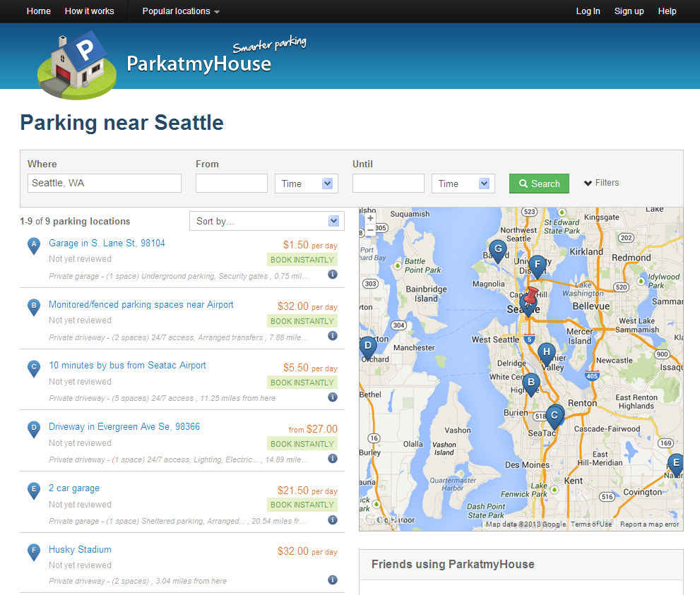The width and height of the screenshot is (700, 595).
Task: Click the Until date input field
Action: (388, 184)
